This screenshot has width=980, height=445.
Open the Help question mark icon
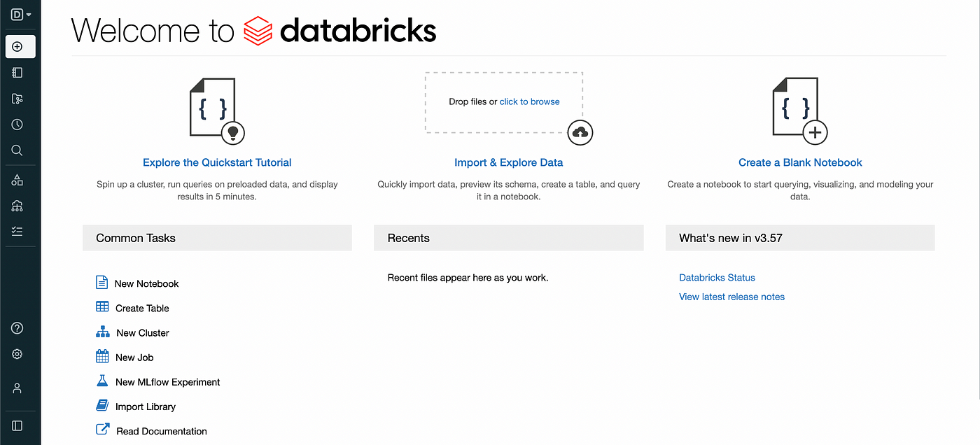click(x=17, y=328)
